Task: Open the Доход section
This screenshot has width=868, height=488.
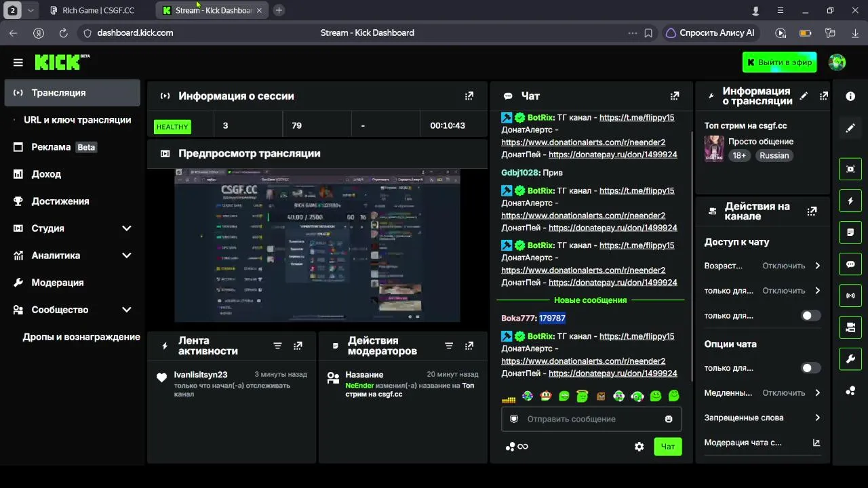Action: (x=73, y=174)
